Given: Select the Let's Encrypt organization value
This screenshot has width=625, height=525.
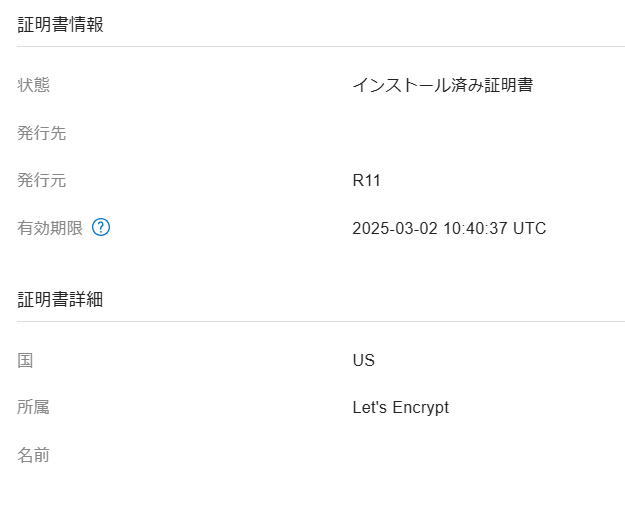Looking at the screenshot, I should pos(401,408).
